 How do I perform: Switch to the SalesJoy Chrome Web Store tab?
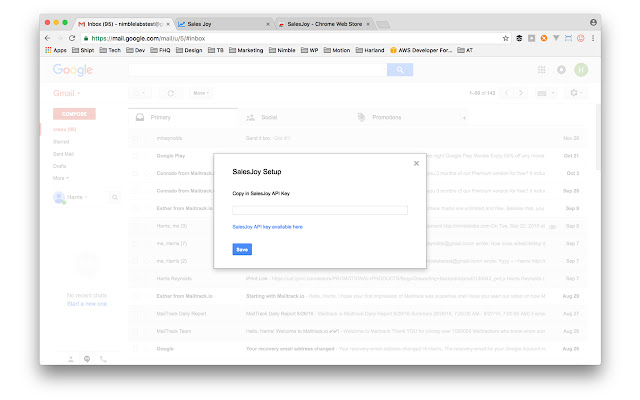pos(324,24)
